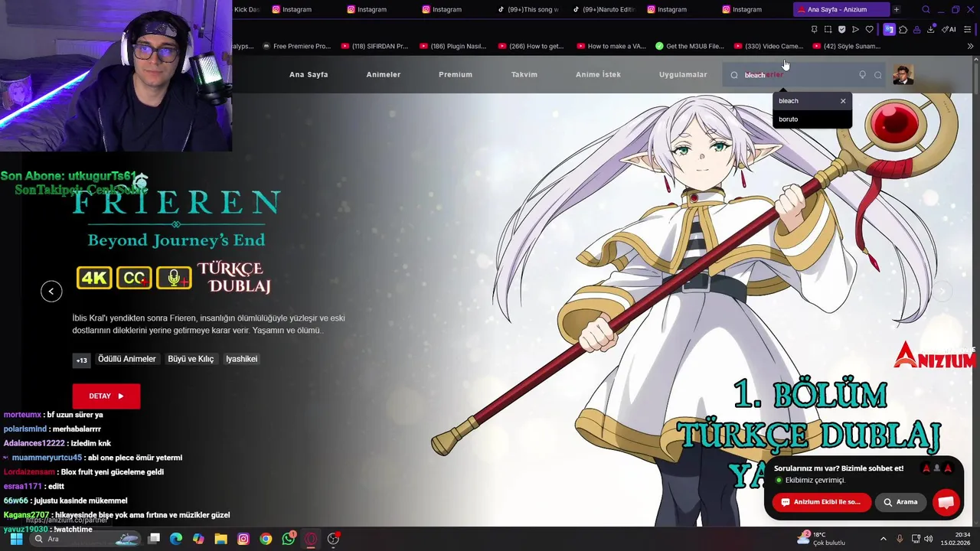Viewport: 980px width, 551px height.
Task: Open SIFIRDAN Pr... YouTube bookmark
Action: 374,46
